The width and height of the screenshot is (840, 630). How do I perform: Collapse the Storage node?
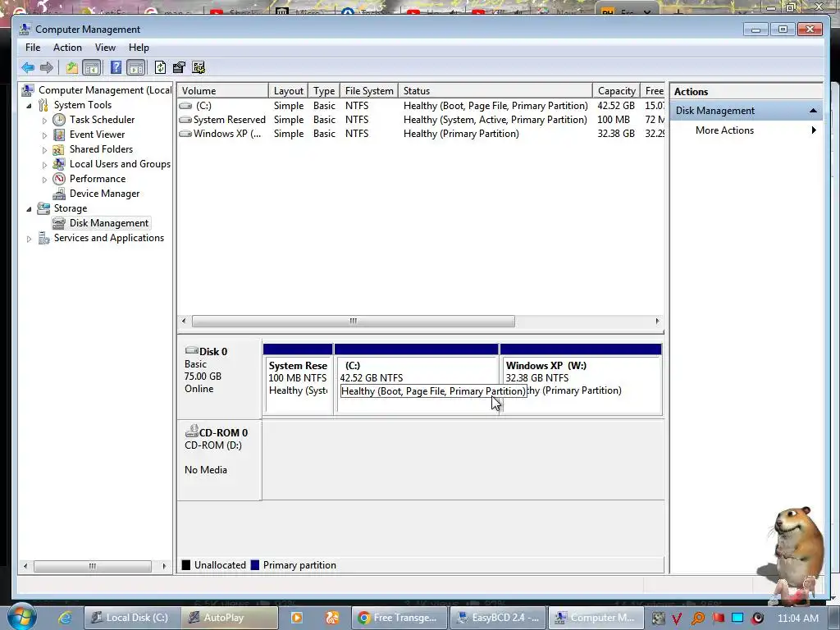point(29,209)
